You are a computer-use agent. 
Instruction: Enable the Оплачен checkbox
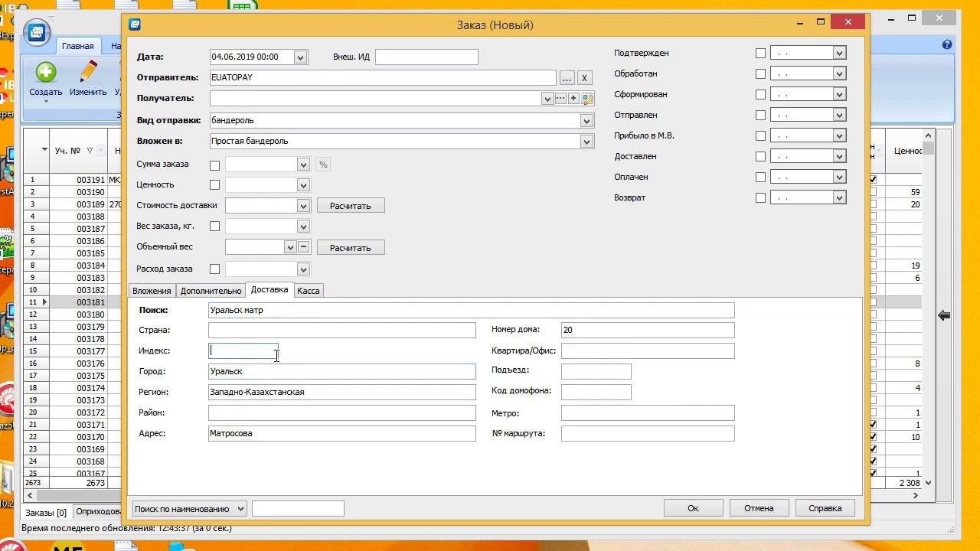click(760, 178)
